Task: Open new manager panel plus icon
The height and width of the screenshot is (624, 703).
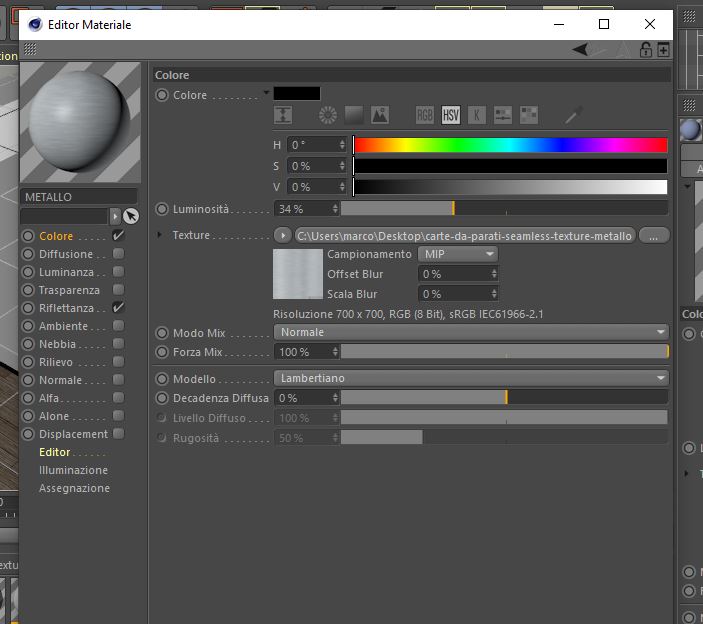Action: [664, 49]
